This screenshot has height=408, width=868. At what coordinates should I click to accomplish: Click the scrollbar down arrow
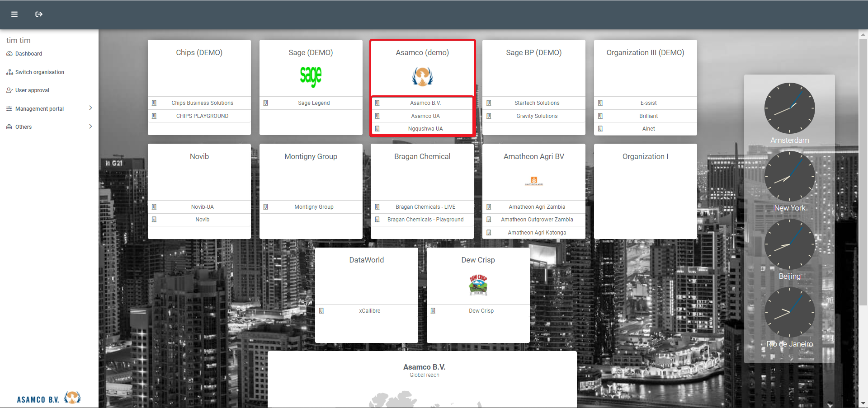coord(863,403)
